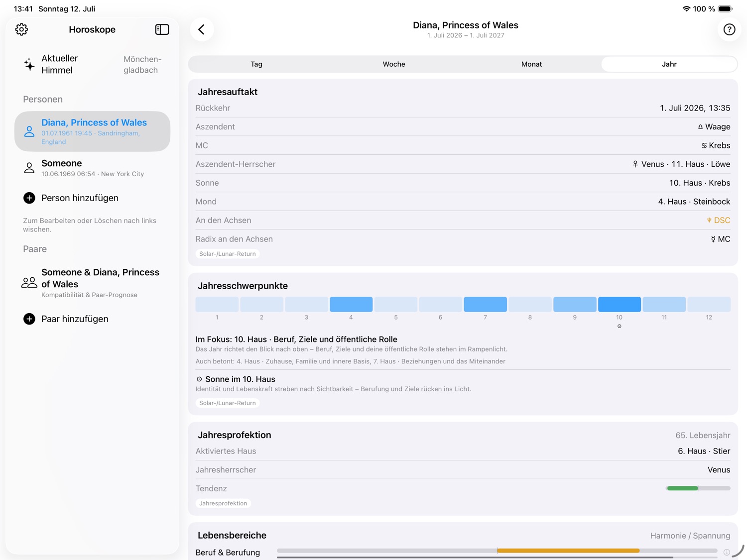Tap the Sonne row value 10. Haus · Krebs
The width and height of the screenshot is (747, 560).
[x=699, y=183]
